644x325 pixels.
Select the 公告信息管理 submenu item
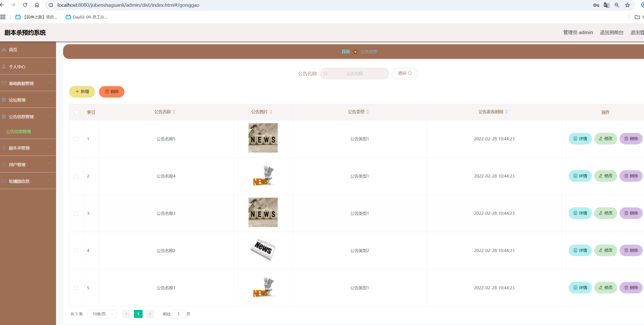pos(19,132)
